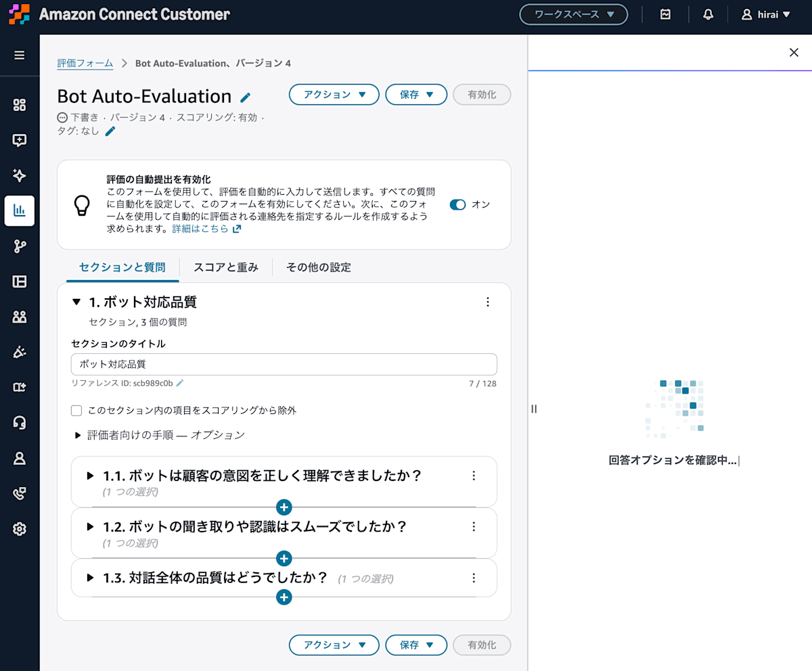Open the video plus sidebar icon
This screenshot has height=671, width=812.
[x=20, y=388]
